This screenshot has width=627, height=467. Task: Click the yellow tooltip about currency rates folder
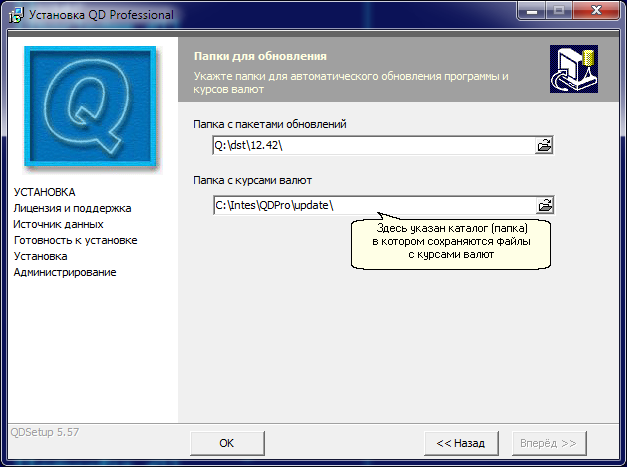pos(451,242)
